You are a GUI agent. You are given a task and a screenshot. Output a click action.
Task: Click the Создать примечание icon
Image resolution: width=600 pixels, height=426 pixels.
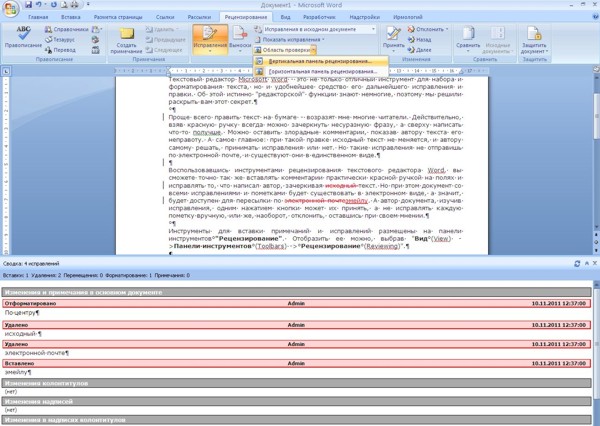tap(126, 40)
